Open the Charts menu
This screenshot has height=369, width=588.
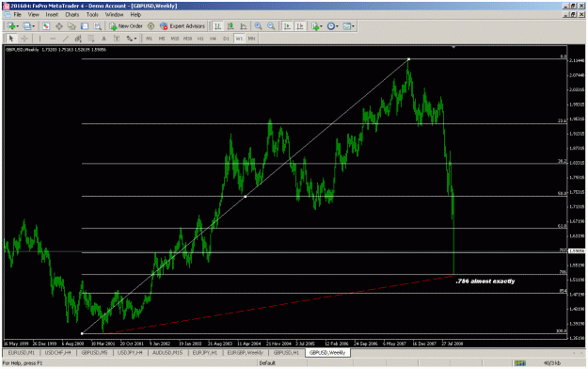[72, 15]
